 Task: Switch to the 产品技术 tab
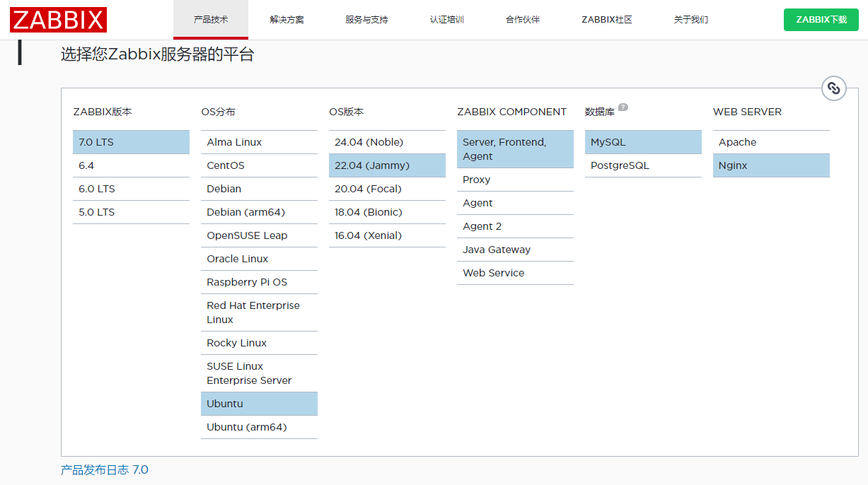[x=210, y=19]
